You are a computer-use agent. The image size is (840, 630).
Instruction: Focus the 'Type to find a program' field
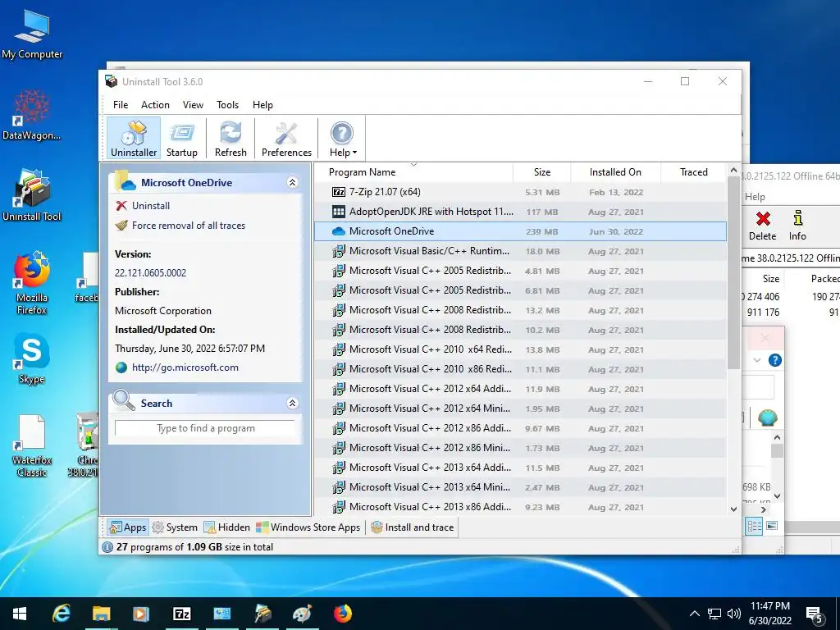tap(205, 428)
